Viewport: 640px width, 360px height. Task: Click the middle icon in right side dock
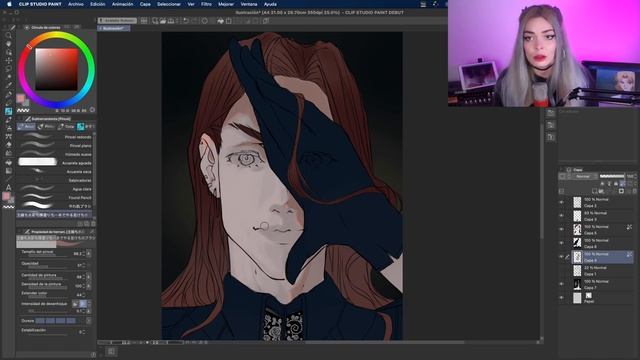551,125
